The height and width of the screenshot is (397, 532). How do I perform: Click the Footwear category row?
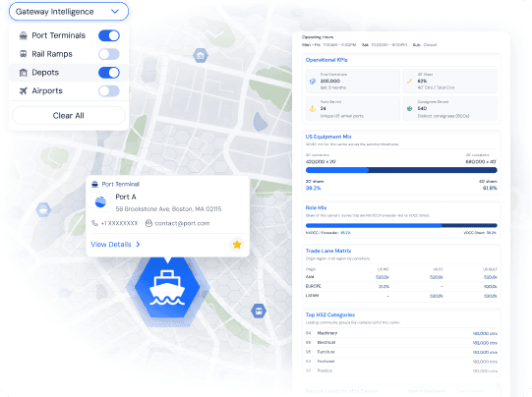tap(401, 362)
